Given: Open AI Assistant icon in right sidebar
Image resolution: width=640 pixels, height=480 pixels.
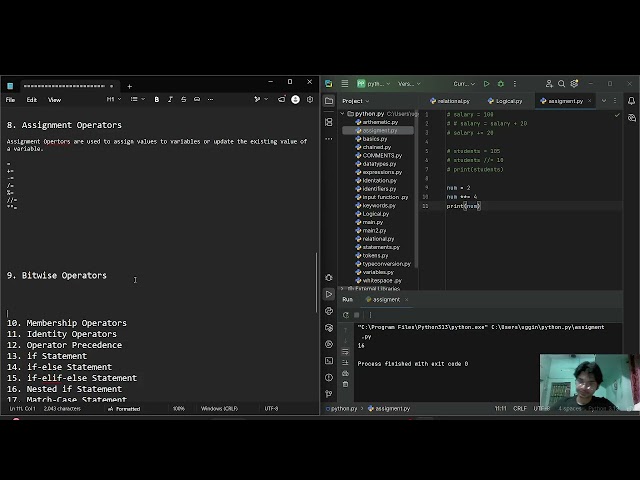Looking at the screenshot, I should (x=631, y=118).
